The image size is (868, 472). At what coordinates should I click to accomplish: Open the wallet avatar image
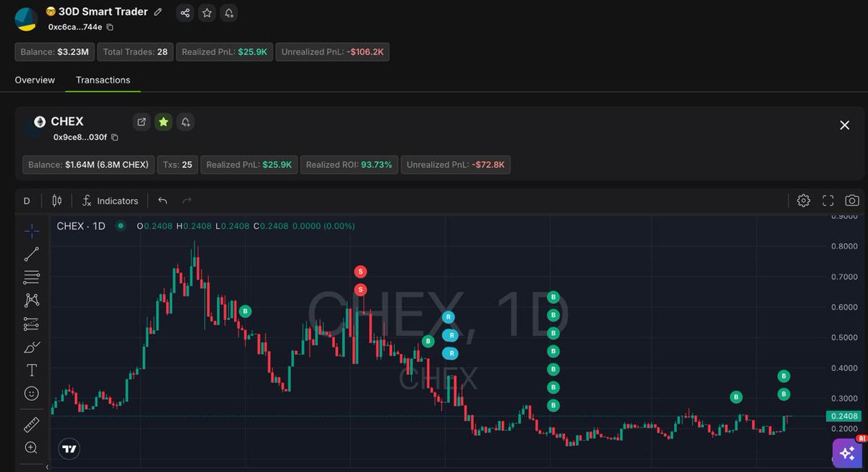coord(26,20)
